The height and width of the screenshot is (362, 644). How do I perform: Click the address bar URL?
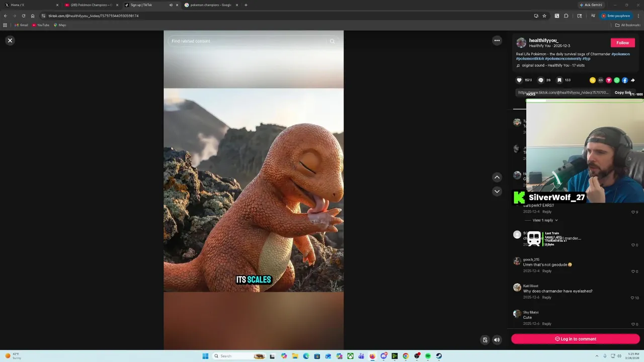click(x=94, y=16)
